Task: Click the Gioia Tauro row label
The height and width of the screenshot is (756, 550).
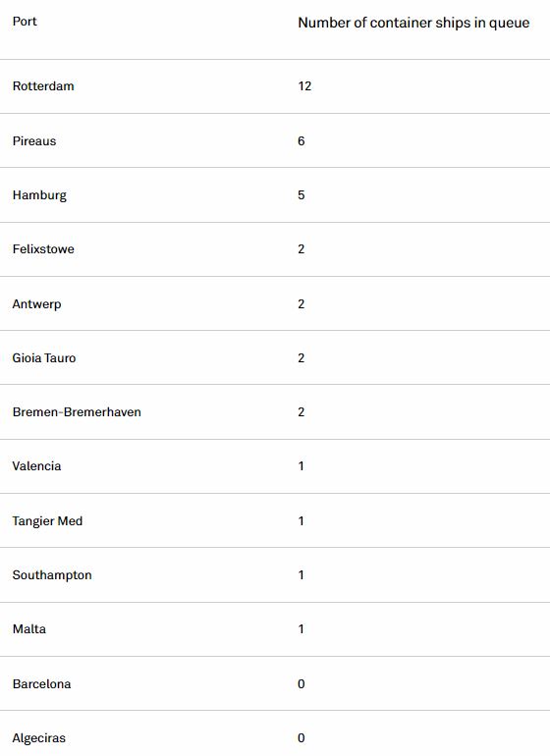Action: point(44,358)
